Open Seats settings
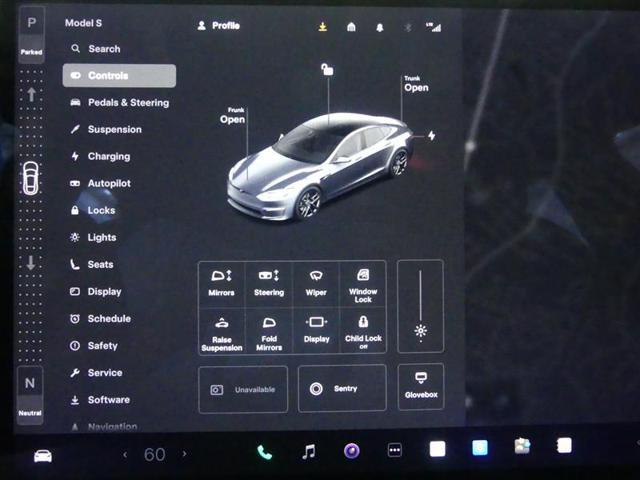Image resolution: width=640 pixels, height=480 pixels. (91, 264)
